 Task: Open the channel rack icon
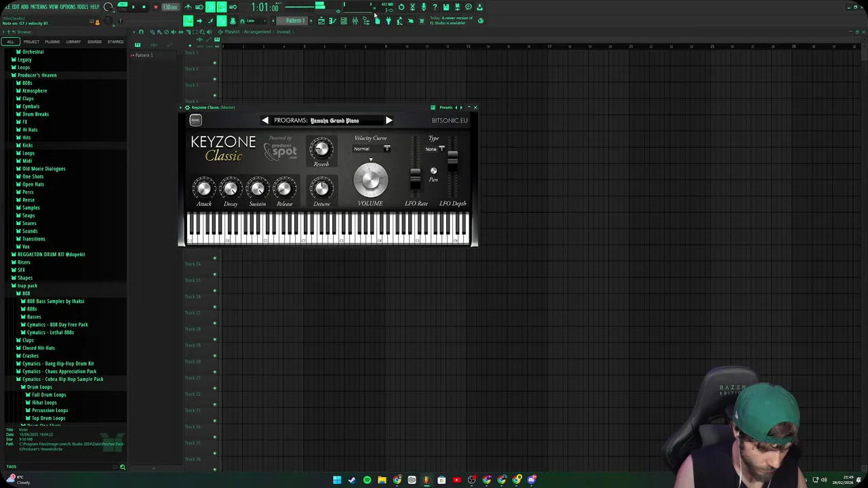tap(343, 21)
